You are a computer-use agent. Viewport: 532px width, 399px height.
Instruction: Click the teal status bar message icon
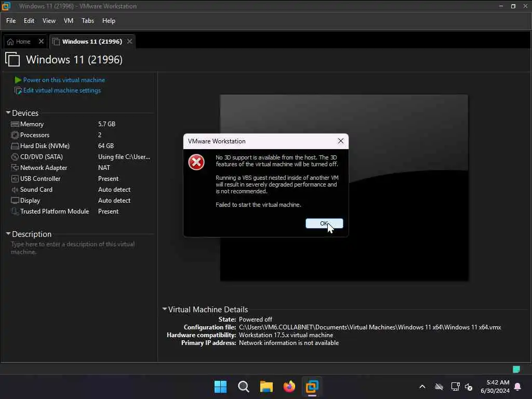pos(516,369)
